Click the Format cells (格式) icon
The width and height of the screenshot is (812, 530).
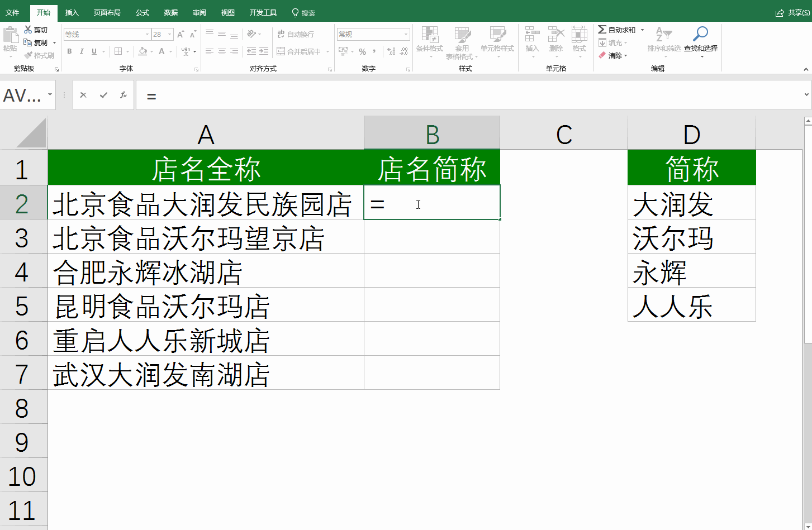tap(580, 35)
